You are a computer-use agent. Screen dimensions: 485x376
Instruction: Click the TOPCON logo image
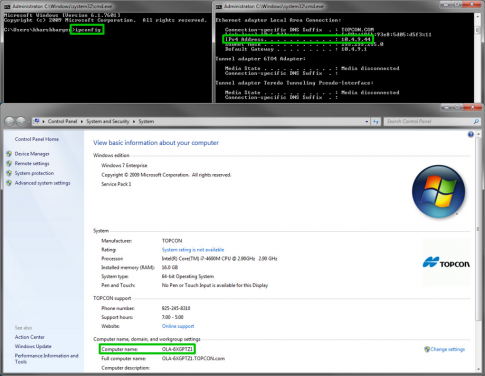pyautogui.click(x=446, y=263)
